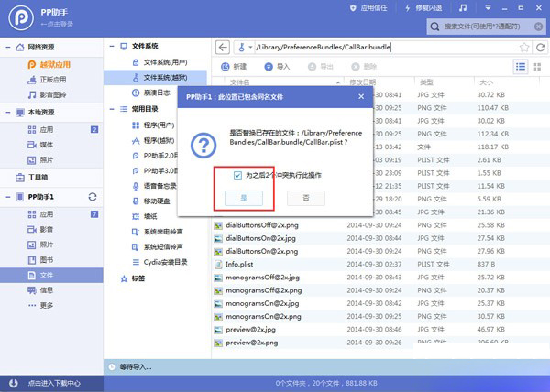Image resolution: width=550 pixels, height=392 pixels.
Task: Open 应用信任 shield option
Action: point(368,8)
